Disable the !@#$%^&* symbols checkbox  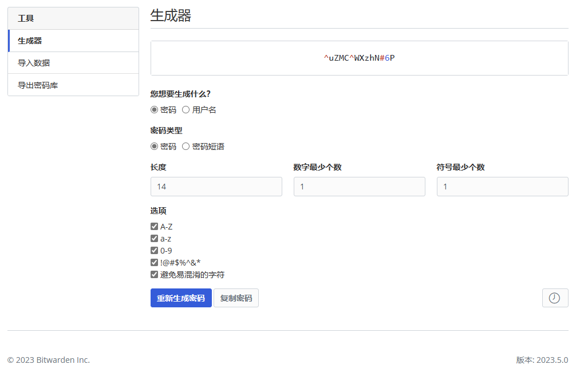click(154, 263)
